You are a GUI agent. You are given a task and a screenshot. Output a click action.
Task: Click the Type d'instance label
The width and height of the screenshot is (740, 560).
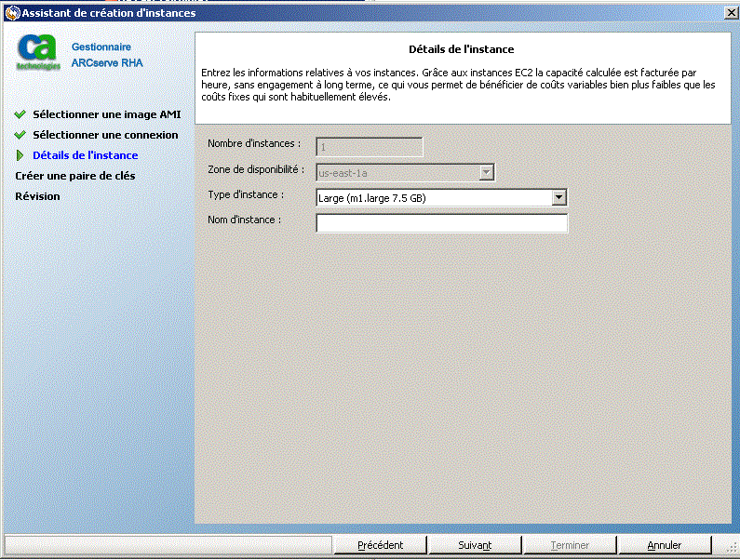point(246,194)
